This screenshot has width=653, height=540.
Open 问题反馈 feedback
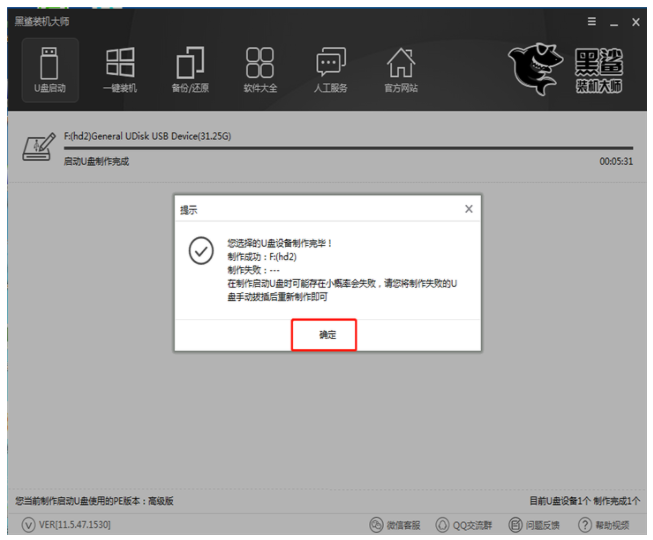(535, 525)
